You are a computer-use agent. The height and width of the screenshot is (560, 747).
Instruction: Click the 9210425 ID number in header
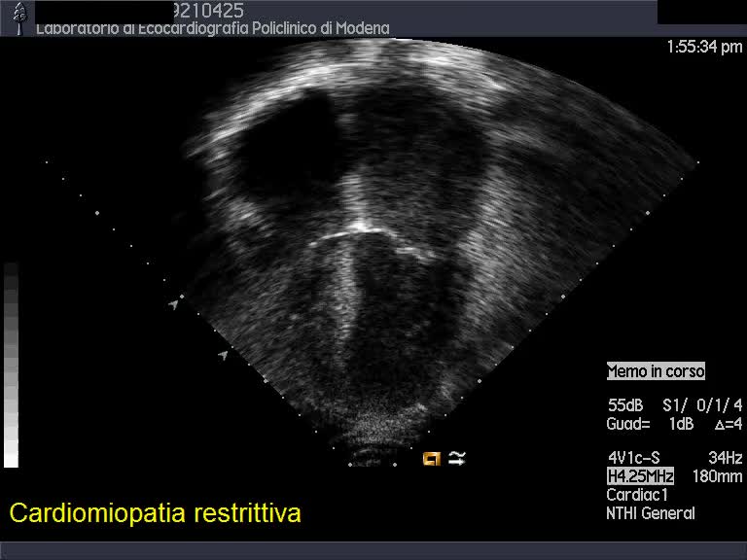click(x=209, y=10)
